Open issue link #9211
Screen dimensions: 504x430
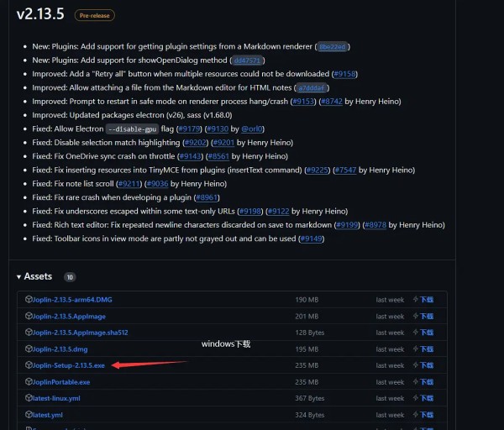coord(129,184)
